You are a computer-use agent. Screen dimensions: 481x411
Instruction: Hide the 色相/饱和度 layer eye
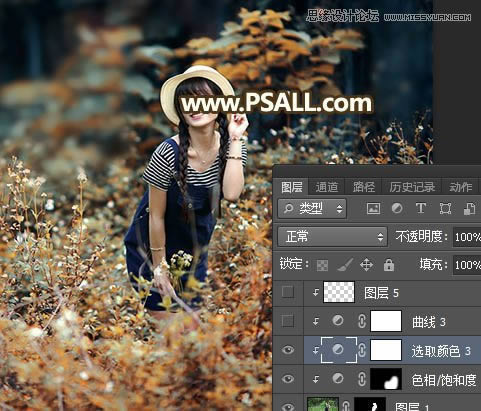[x=288, y=379]
